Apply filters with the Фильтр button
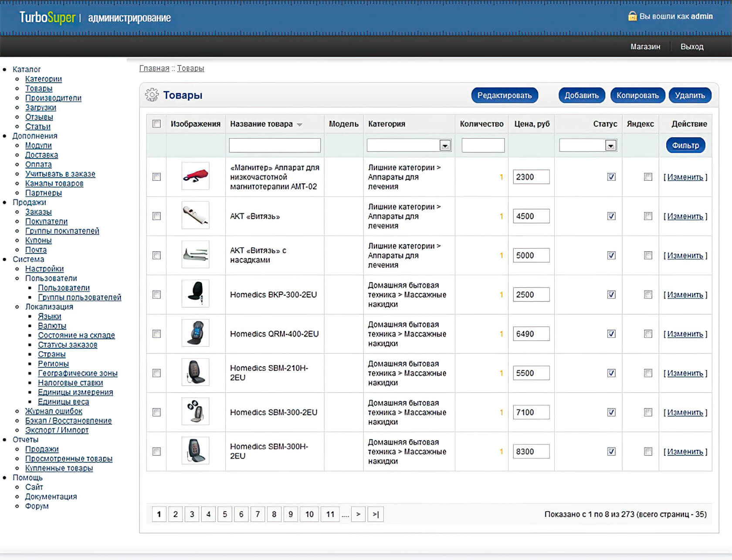This screenshot has height=560, width=732. [x=685, y=145]
